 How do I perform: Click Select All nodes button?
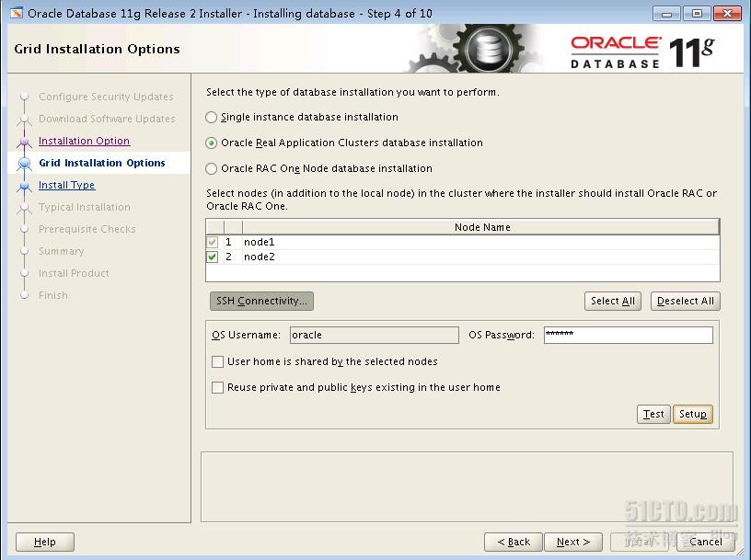point(613,301)
